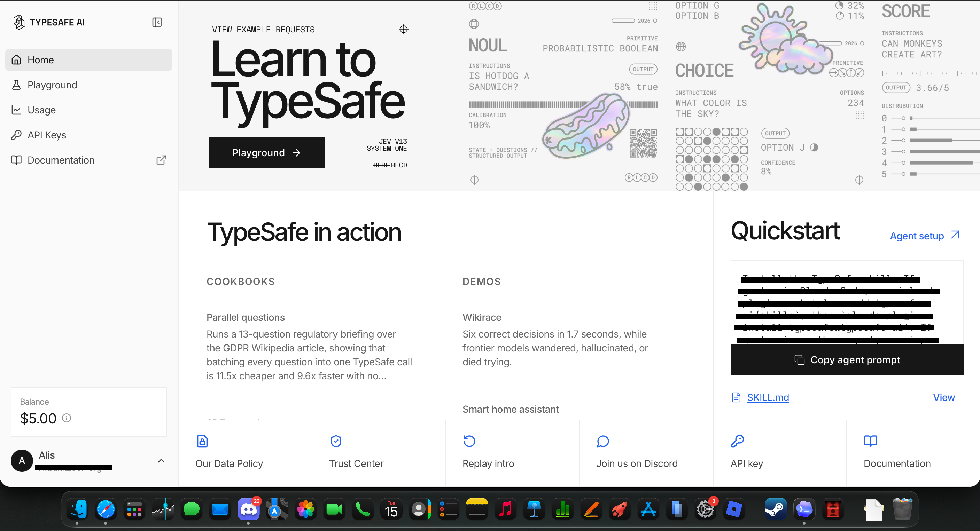
Task: Click the TypeSafe AI logo
Action: click(x=49, y=22)
